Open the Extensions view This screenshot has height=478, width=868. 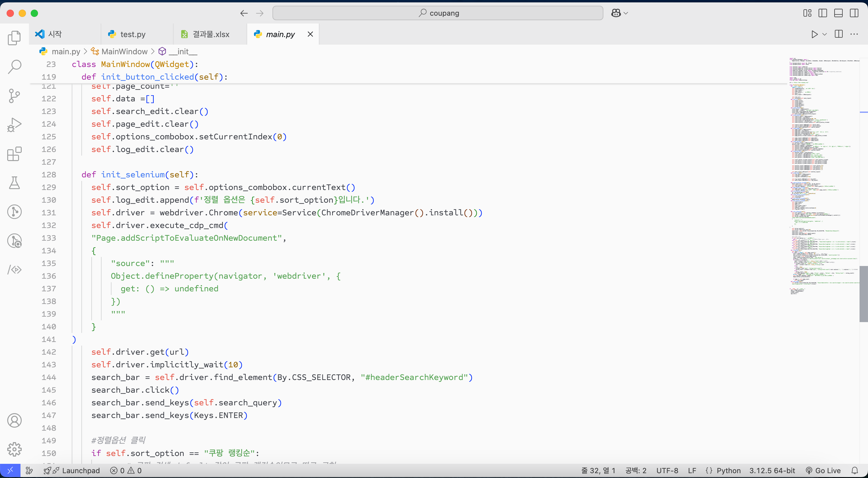[x=14, y=154]
